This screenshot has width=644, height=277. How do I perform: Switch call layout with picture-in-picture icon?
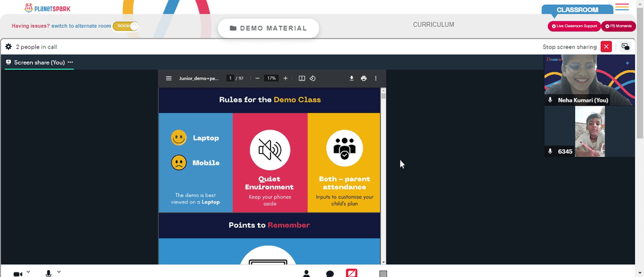(x=625, y=47)
